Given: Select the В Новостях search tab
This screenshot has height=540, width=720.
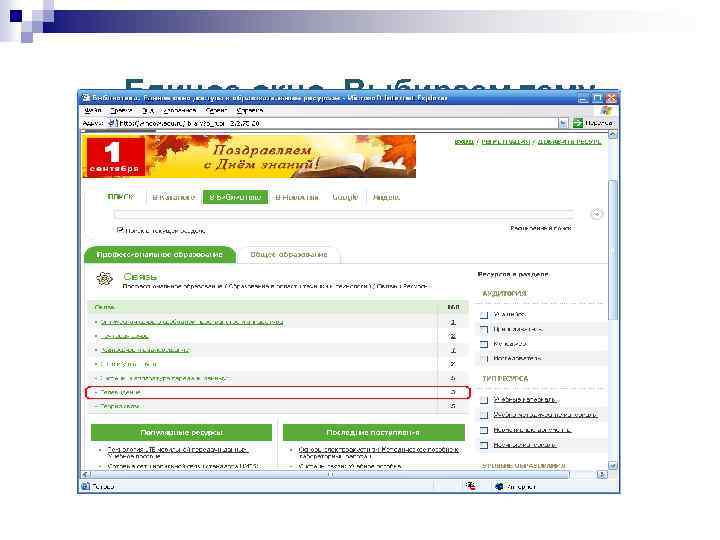Looking at the screenshot, I should (x=297, y=197).
